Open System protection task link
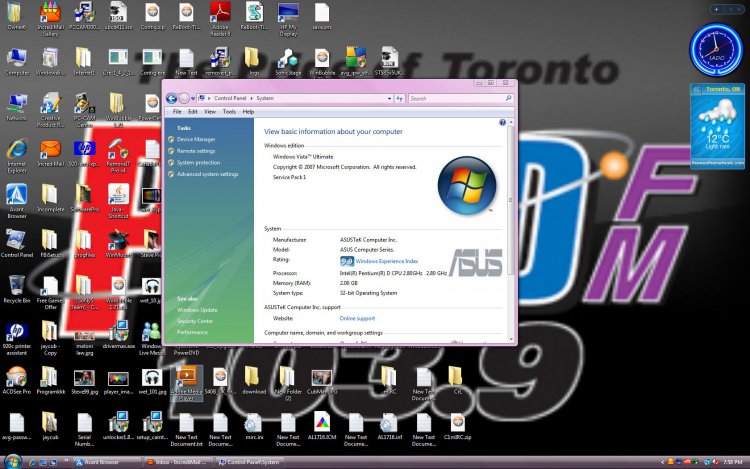The width and height of the screenshot is (750, 469). (x=198, y=163)
